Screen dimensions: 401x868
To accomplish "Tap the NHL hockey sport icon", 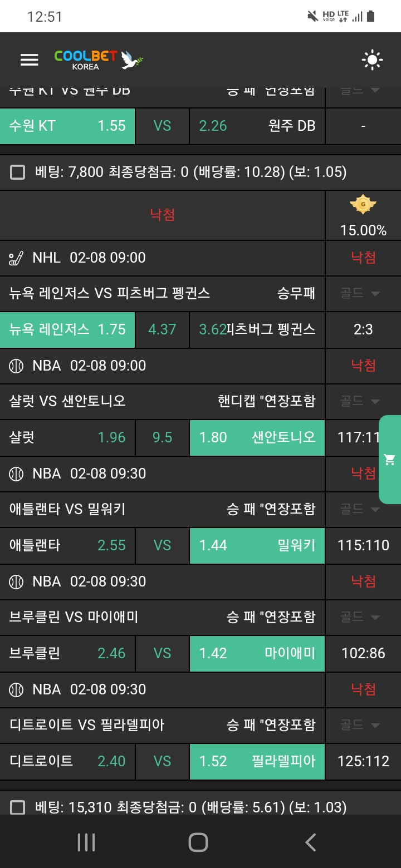I will coord(17,258).
